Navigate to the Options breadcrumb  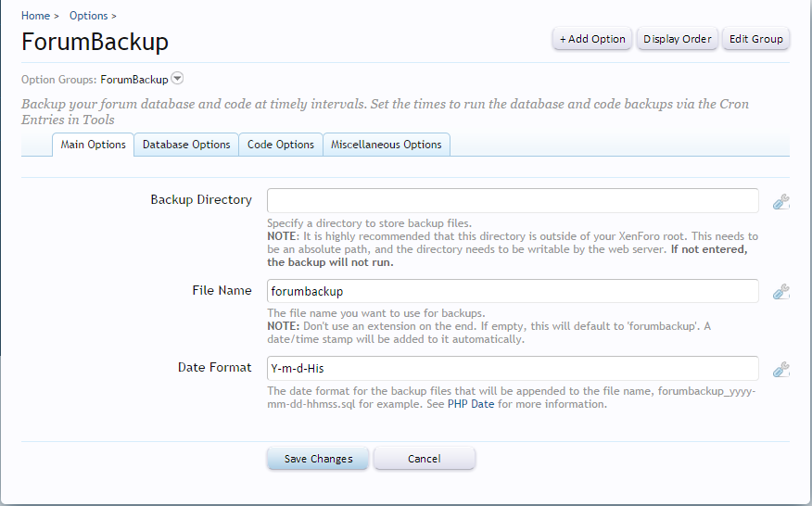coord(88,16)
